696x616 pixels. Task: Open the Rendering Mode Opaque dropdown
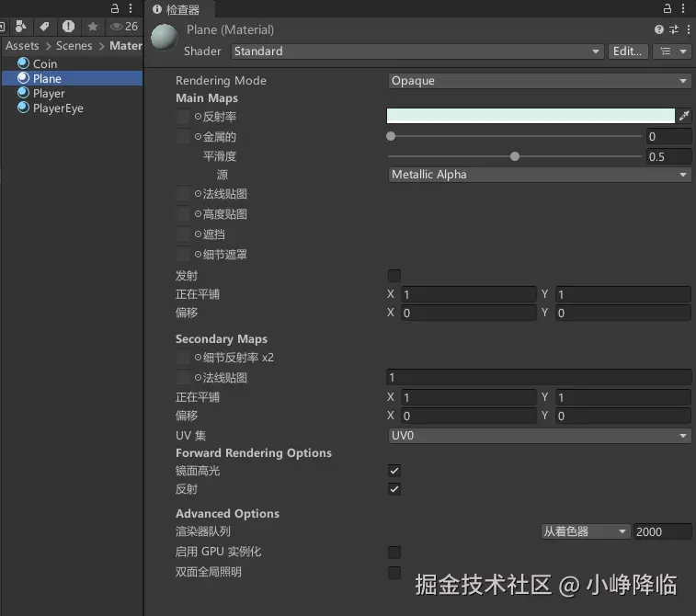[539, 81]
